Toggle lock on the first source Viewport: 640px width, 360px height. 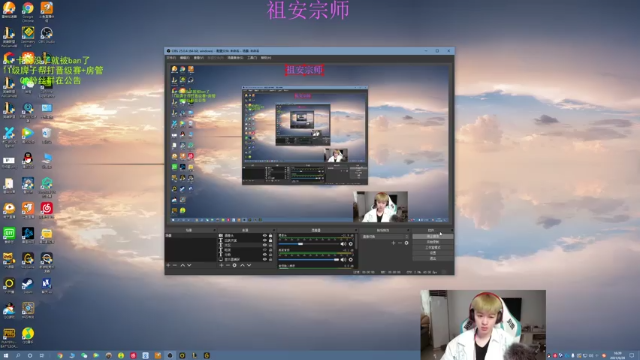[x=270, y=236]
